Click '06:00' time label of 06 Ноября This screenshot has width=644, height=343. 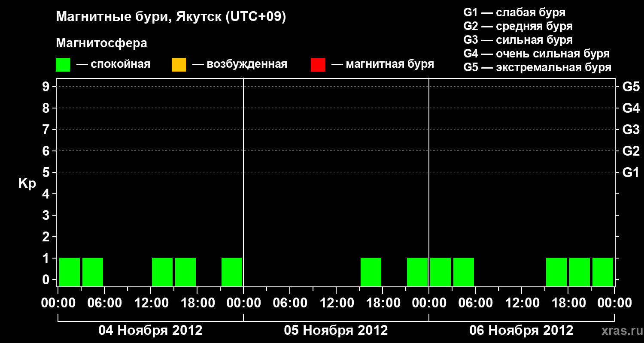pyautogui.click(x=475, y=303)
